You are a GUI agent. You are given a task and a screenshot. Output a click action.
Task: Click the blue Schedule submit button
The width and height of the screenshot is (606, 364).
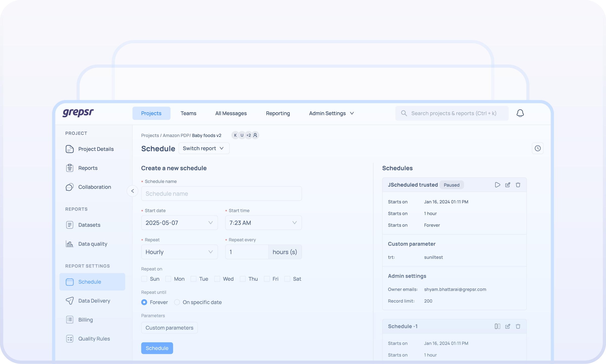[x=157, y=348]
